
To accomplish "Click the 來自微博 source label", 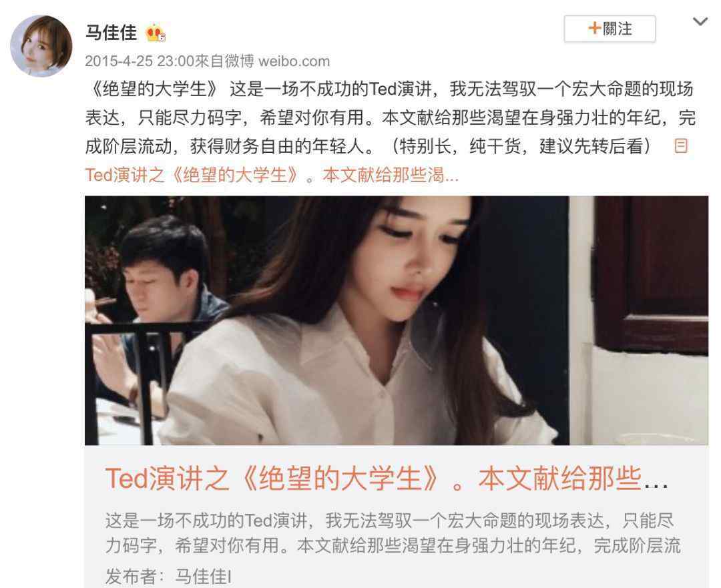I will pyautogui.click(x=224, y=61).
